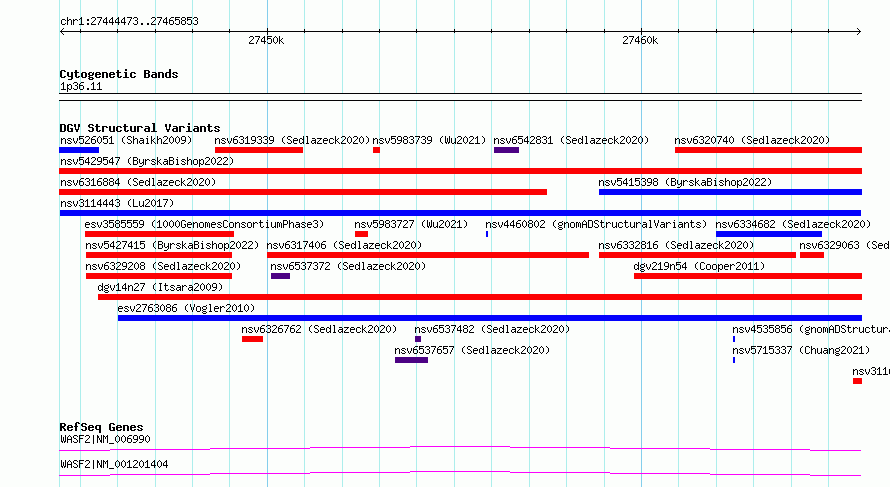Select the nsv6542831 (Sedlazeck2020) label
The width and height of the screenshot is (890, 487).
click(x=571, y=140)
